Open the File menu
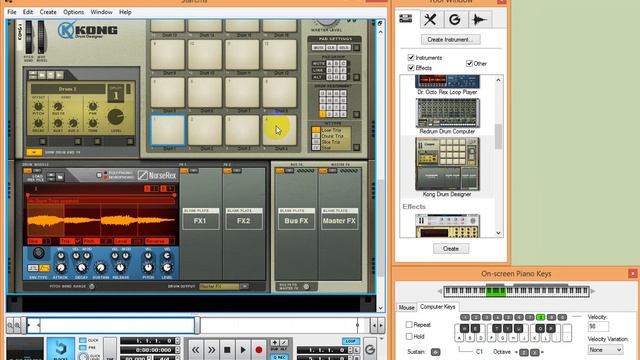 (x=12, y=12)
